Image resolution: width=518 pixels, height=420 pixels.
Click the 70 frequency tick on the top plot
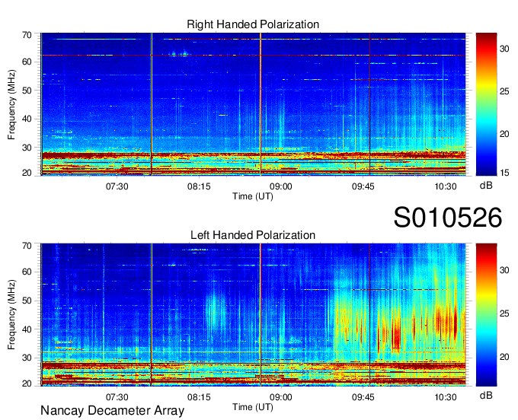tap(27, 35)
